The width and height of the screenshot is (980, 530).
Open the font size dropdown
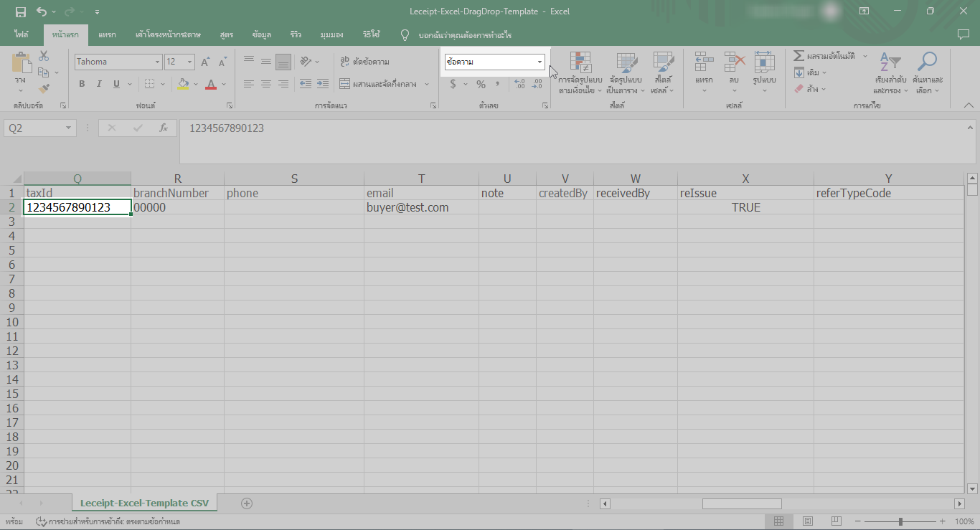(x=189, y=62)
